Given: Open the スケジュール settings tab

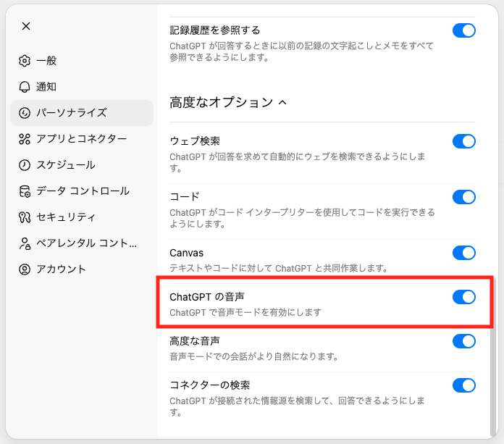Looking at the screenshot, I should (x=66, y=165).
